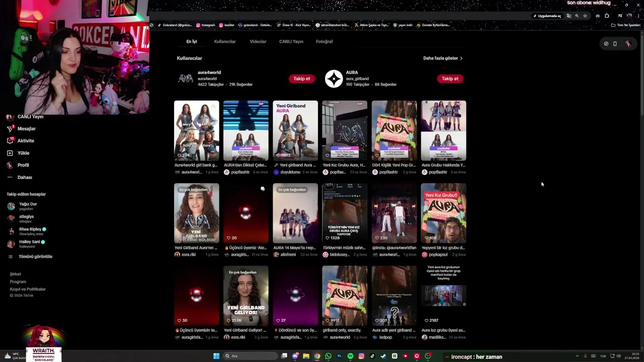Image resolution: width=644 pixels, height=362 pixels.
Task: Click the get app phone icon
Action: coord(615,44)
